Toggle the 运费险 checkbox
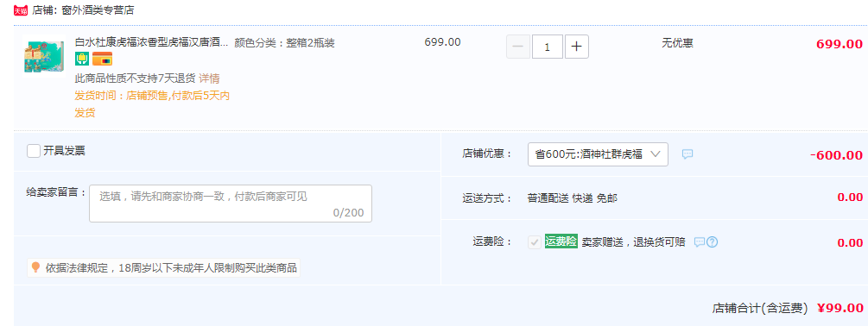 click(535, 242)
